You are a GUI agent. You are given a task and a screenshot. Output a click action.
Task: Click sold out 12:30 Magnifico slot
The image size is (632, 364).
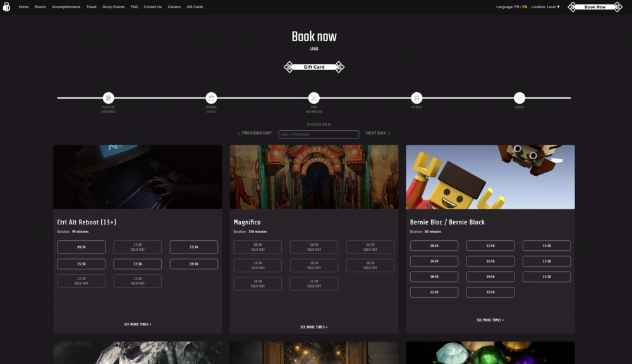point(370,247)
